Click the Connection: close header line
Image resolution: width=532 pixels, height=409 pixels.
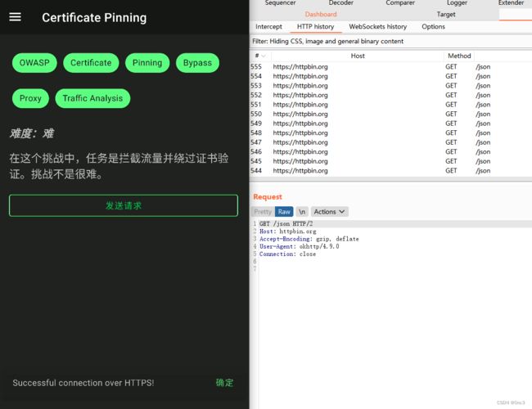(288, 254)
